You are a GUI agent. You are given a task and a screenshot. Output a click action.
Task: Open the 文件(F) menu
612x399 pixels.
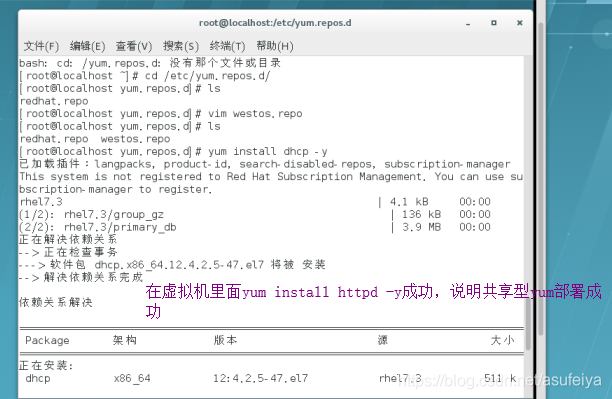41,46
